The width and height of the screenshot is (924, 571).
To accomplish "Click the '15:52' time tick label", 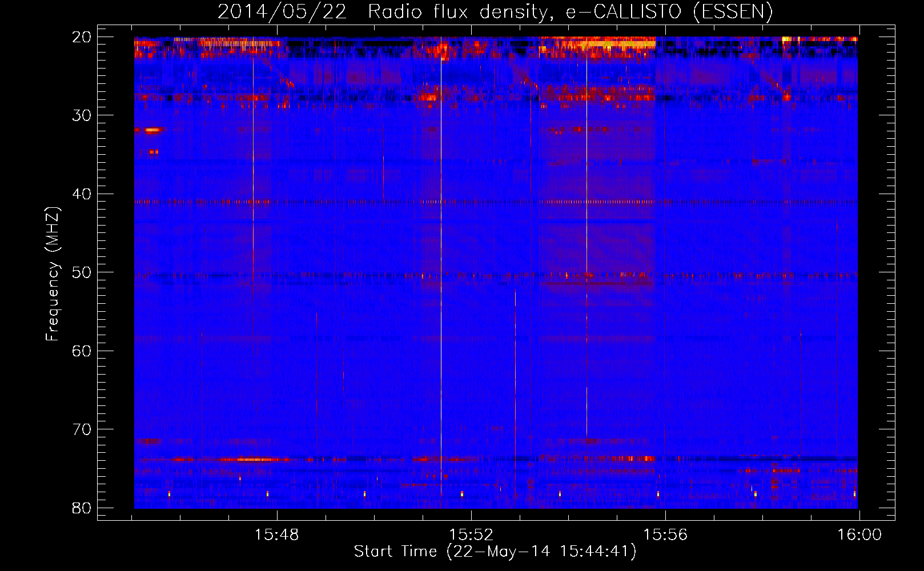I will click(x=471, y=535).
